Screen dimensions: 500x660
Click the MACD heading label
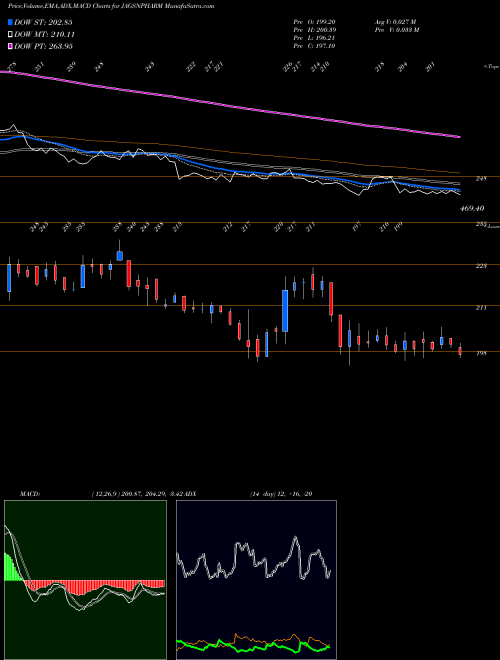[x=30, y=494]
